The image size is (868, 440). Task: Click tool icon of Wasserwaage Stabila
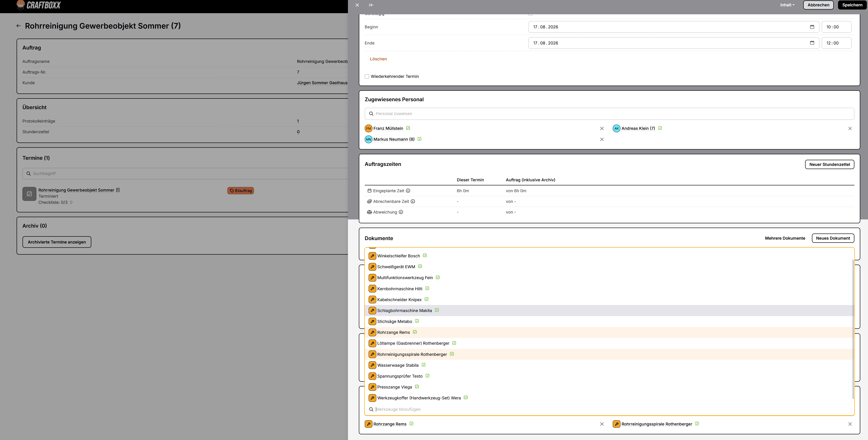[x=372, y=365]
